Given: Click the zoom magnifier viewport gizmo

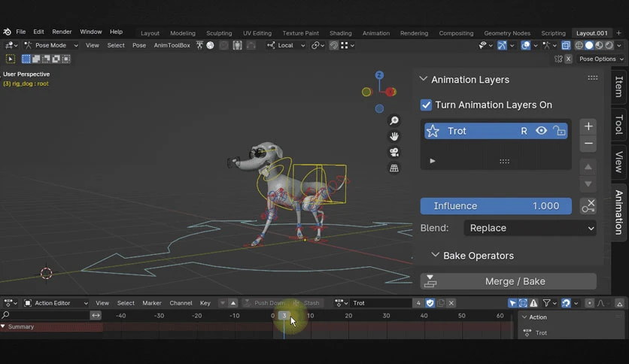Looking at the screenshot, I should (394, 120).
